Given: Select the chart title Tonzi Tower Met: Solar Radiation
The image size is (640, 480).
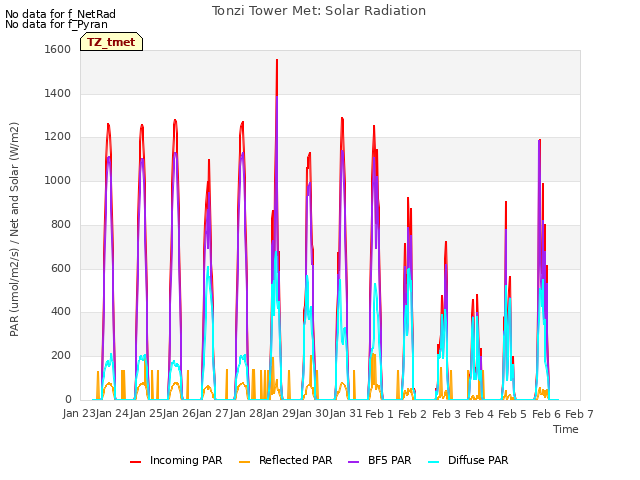Looking at the screenshot, I should coord(319,11).
